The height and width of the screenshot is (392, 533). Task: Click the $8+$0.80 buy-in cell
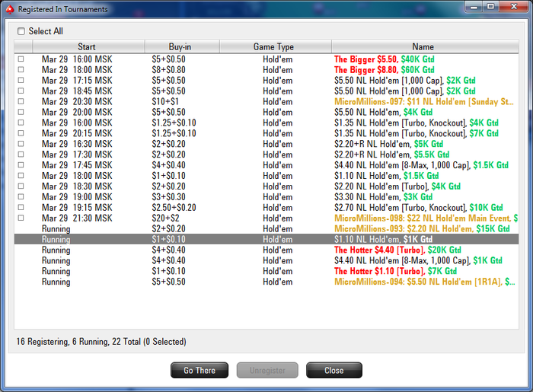pos(168,69)
